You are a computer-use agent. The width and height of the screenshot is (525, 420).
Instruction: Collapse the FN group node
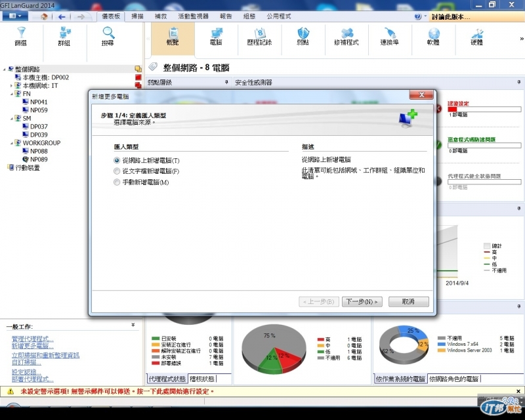click(x=11, y=94)
